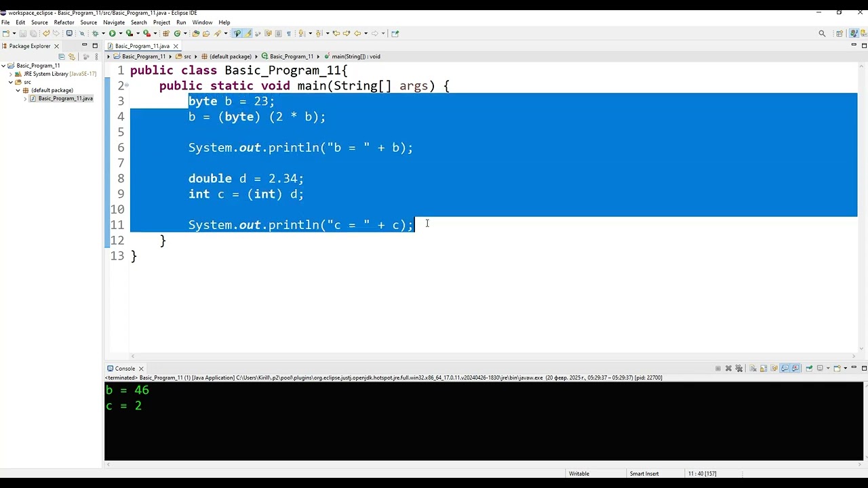Click Display Selected Console icon
868x488 pixels.
(820, 368)
